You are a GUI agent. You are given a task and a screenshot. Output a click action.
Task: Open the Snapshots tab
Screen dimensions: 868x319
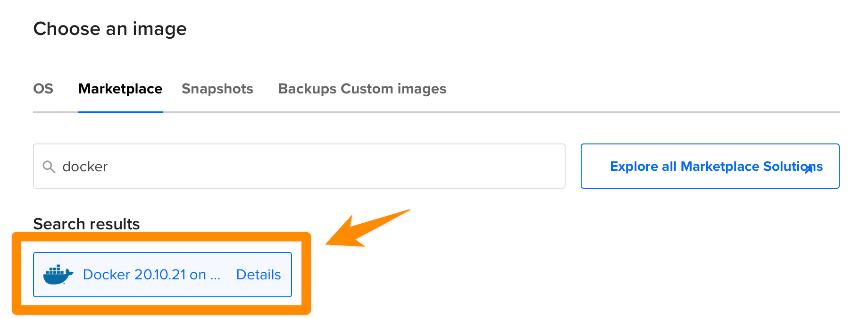click(217, 89)
